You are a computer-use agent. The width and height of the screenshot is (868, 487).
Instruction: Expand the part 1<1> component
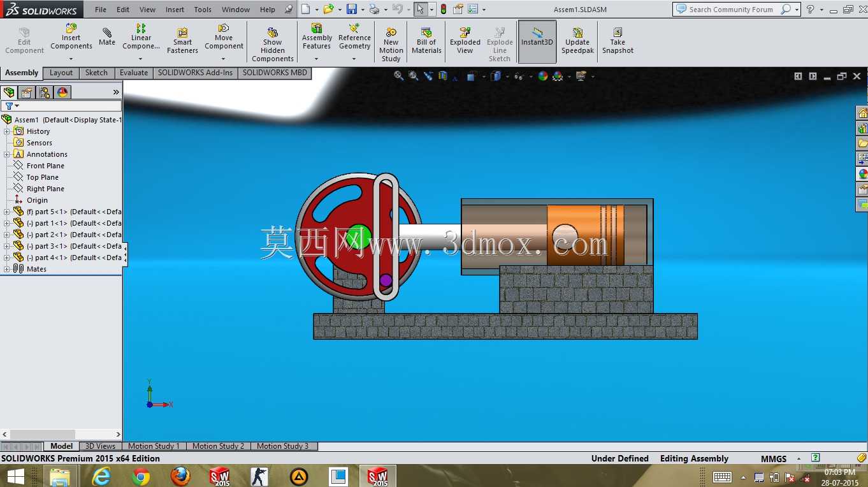click(x=7, y=223)
